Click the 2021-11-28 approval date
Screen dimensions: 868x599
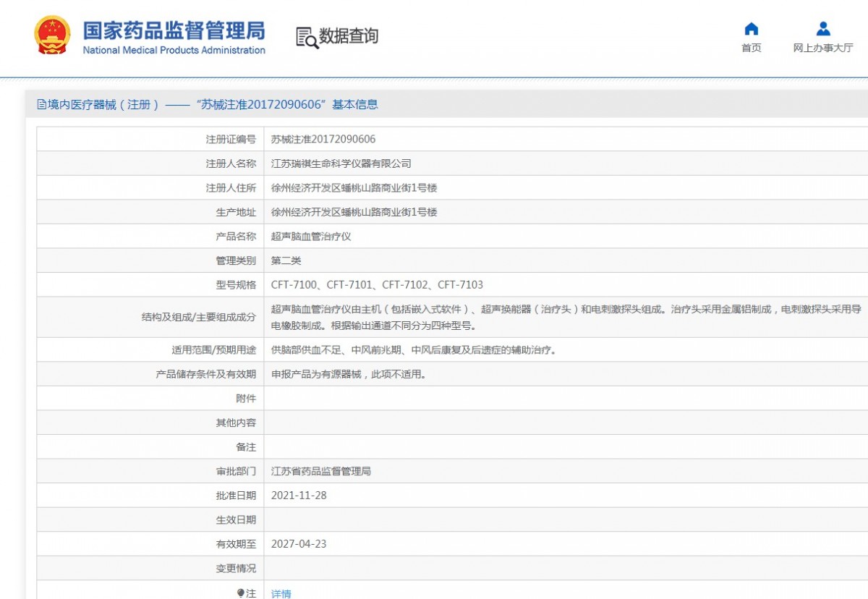pos(299,496)
